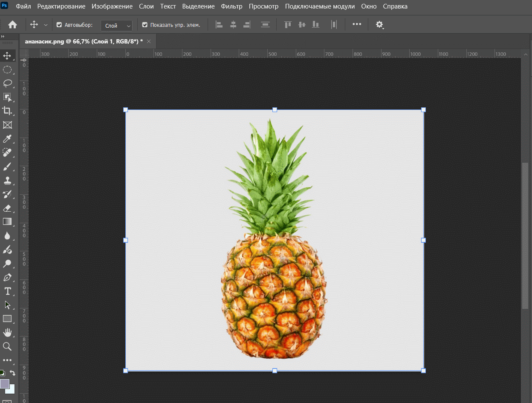Screen dimensions: 532x403
Task: Select the Eyedropper tool
Action: coord(7,138)
